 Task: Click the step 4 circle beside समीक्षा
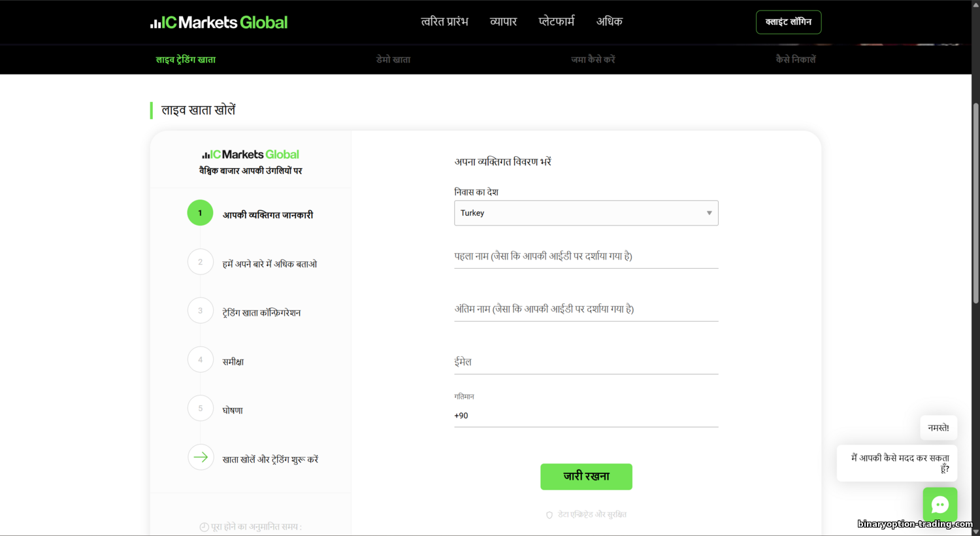[x=200, y=360]
